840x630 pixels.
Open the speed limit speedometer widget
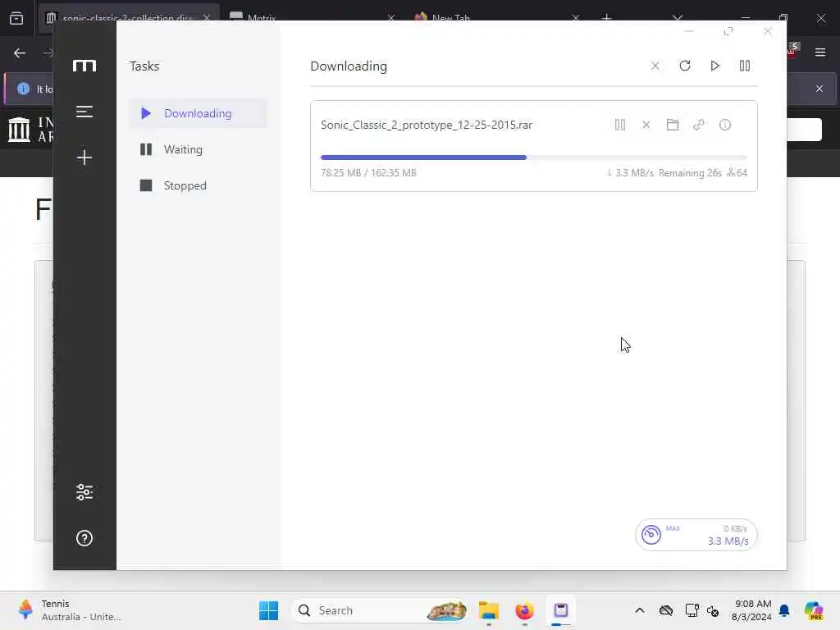tap(651, 535)
